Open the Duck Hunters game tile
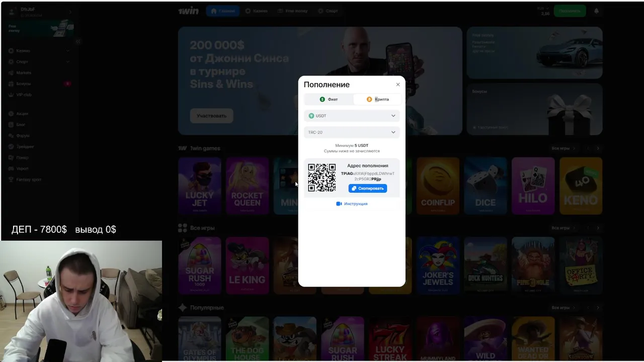Screen dimensions: 644x362 [x=486, y=265]
